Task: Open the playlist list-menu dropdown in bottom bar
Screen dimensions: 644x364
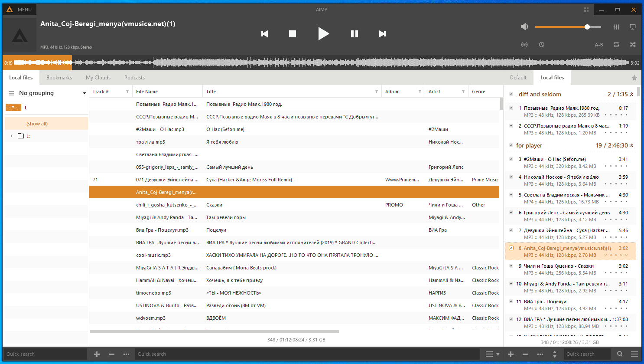Action: click(x=493, y=354)
